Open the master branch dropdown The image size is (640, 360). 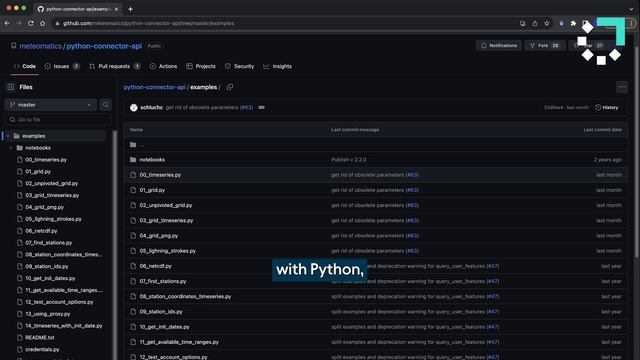tap(51, 105)
